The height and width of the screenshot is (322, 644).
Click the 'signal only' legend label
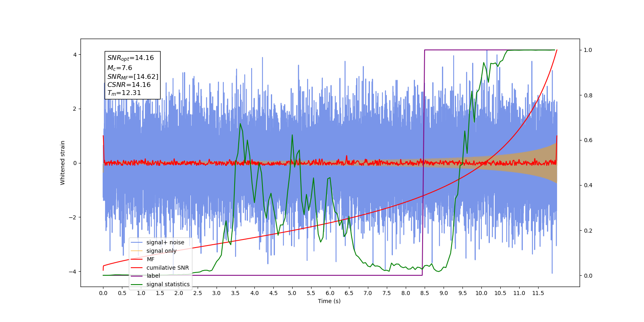[x=161, y=251]
